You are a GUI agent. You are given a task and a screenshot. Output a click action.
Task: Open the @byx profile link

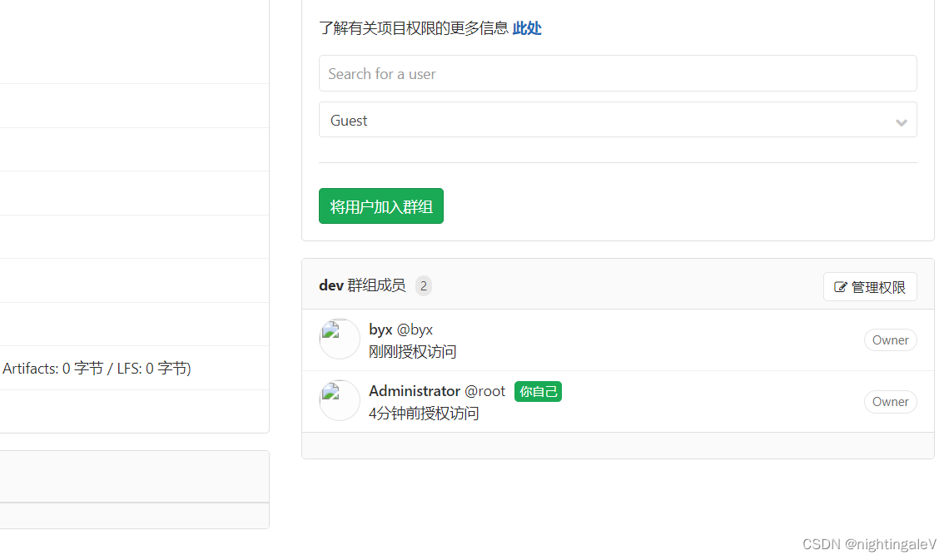[416, 329]
